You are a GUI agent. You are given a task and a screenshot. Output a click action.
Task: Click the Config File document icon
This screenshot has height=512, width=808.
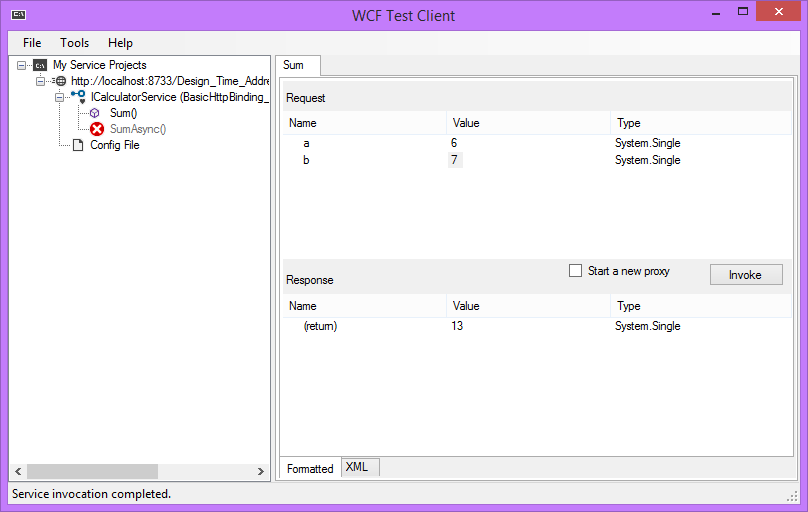click(x=78, y=145)
